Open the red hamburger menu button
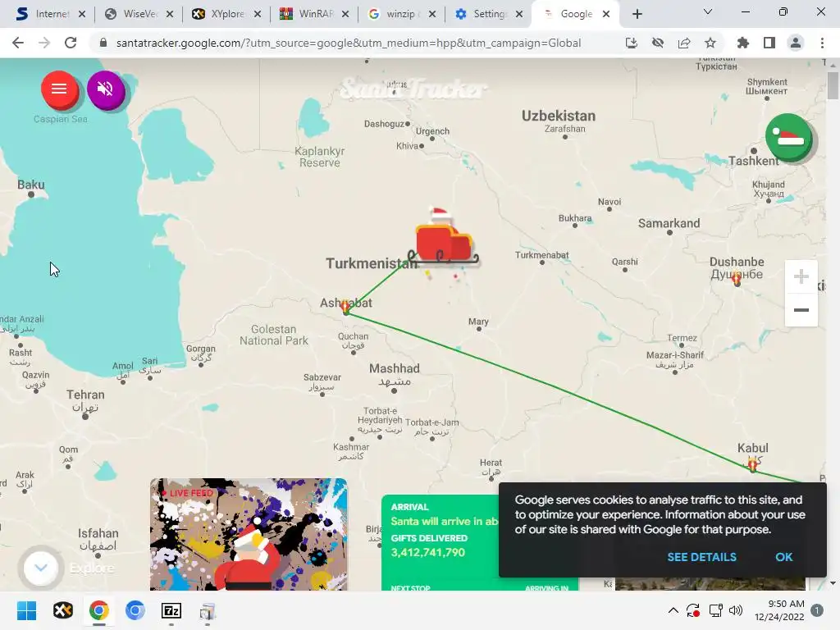Screen dimensions: 840x630 click(59, 89)
